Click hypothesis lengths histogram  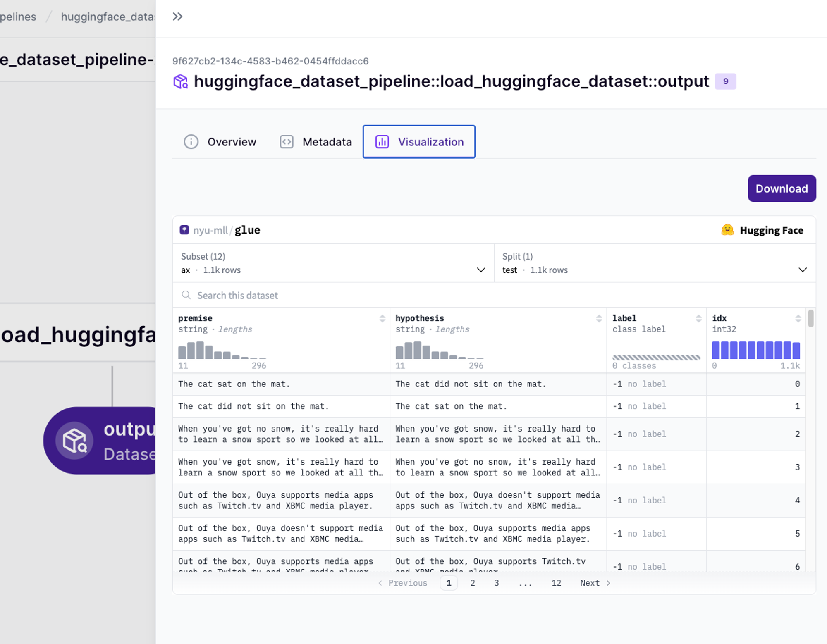point(439,350)
